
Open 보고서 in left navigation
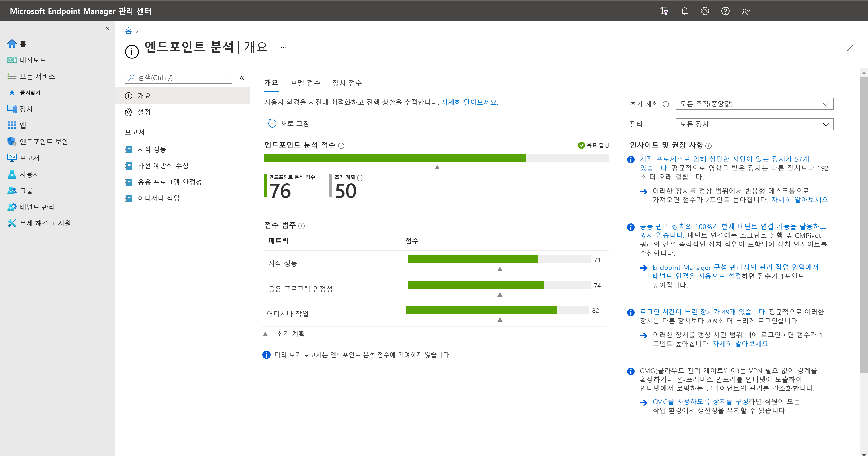[x=23, y=158]
